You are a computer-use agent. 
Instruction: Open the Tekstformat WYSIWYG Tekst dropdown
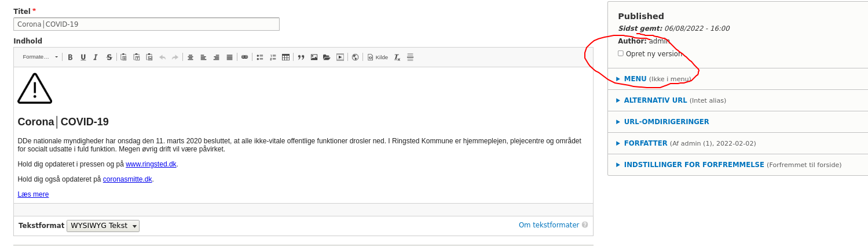pyautogui.click(x=103, y=226)
